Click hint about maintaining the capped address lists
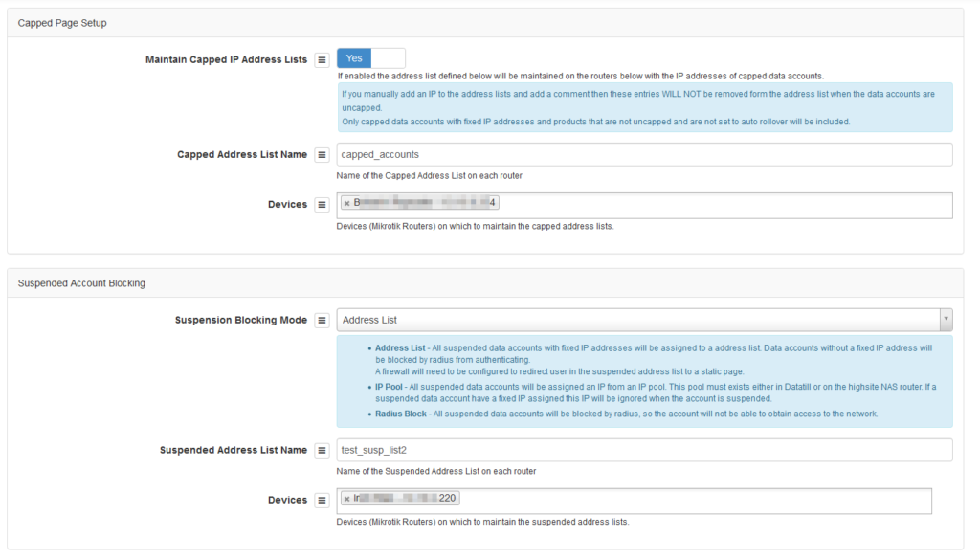Viewport: 980px width, 560px height. (x=475, y=226)
